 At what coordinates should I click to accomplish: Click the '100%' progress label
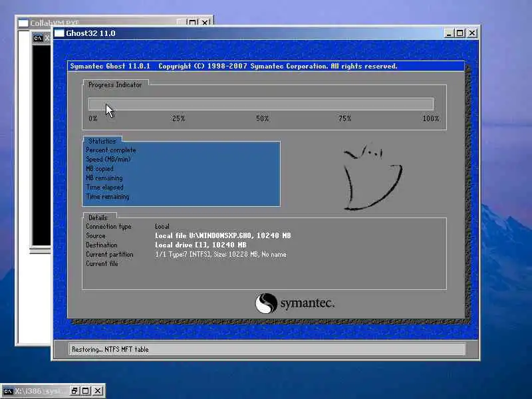coord(431,118)
